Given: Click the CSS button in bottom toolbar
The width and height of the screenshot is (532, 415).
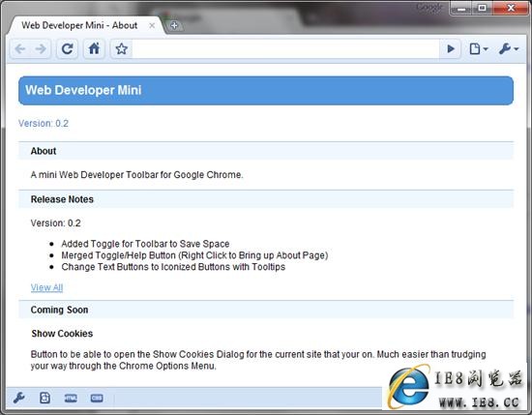Looking at the screenshot, I should click(97, 398).
